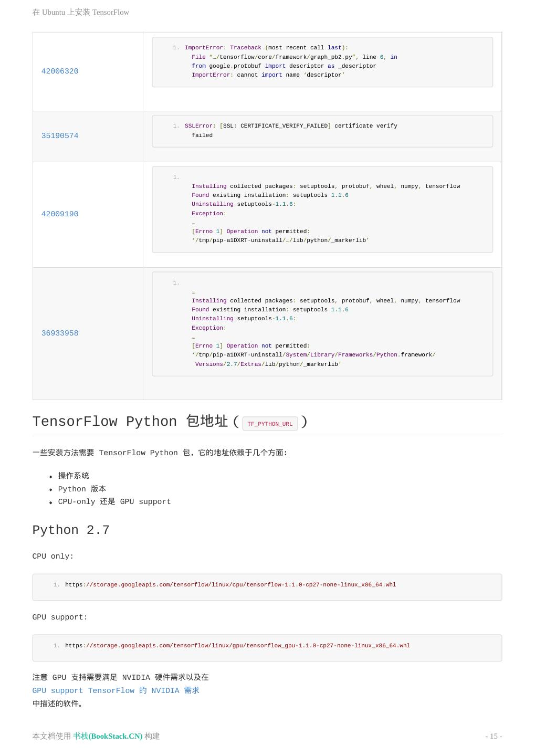
Task: Click the tensorflow_gpu cp27 wheel URL
Action: pyautogui.click(x=237, y=646)
